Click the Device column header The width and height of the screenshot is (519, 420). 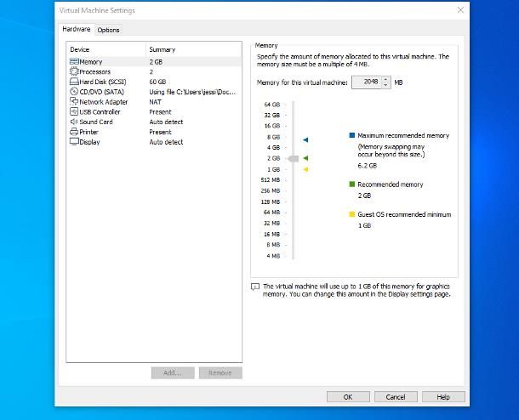pyautogui.click(x=106, y=49)
